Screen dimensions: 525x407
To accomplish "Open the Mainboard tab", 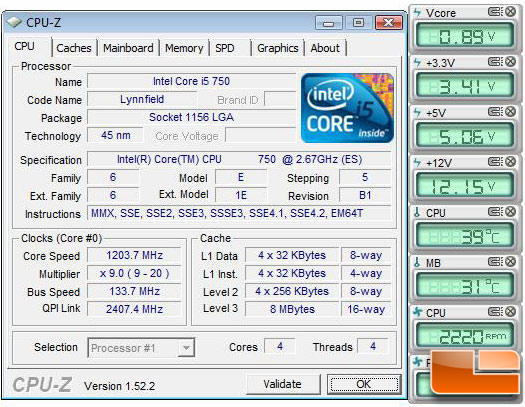I will pyautogui.click(x=128, y=48).
